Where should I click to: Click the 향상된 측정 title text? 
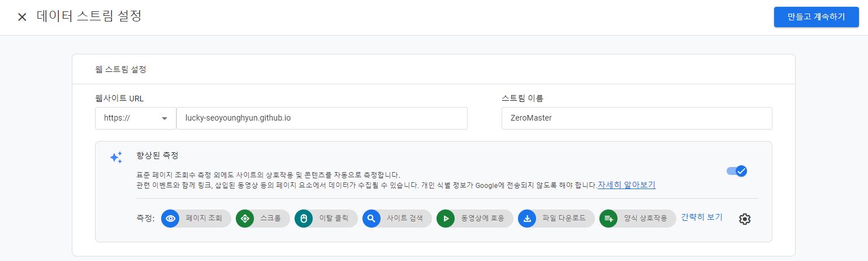158,155
